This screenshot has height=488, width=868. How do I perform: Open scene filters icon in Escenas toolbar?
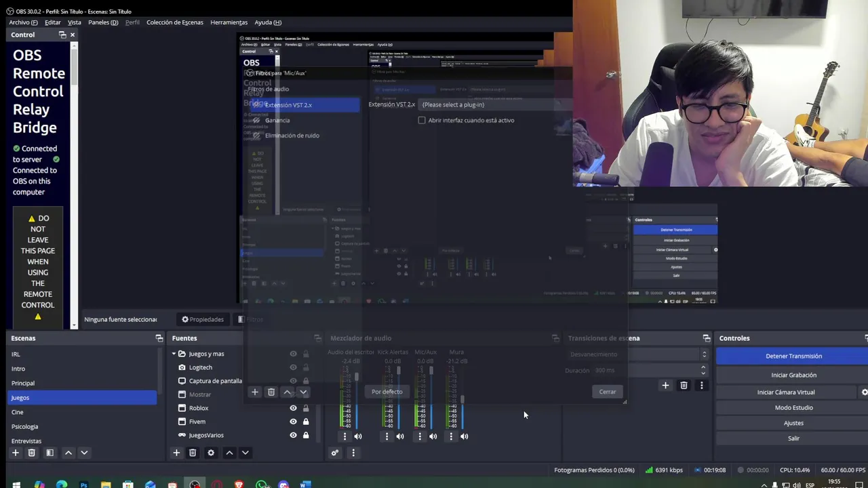50,453
